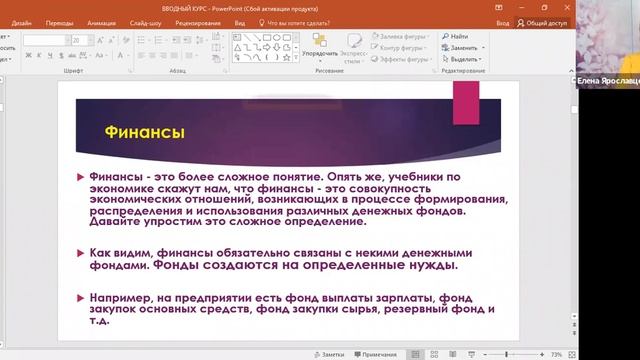Start slideshow from the status bar icon

pyautogui.click(x=471, y=354)
